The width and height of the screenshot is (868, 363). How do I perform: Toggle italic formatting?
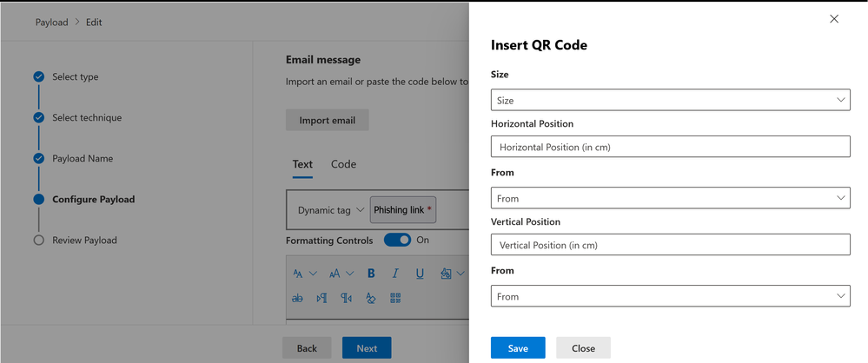pos(395,274)
